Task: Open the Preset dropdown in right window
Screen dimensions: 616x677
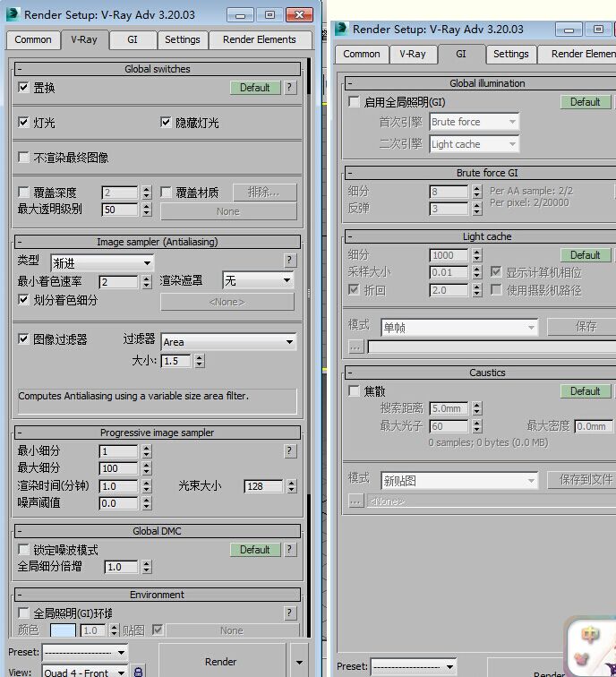Action: tap(414, 666)
